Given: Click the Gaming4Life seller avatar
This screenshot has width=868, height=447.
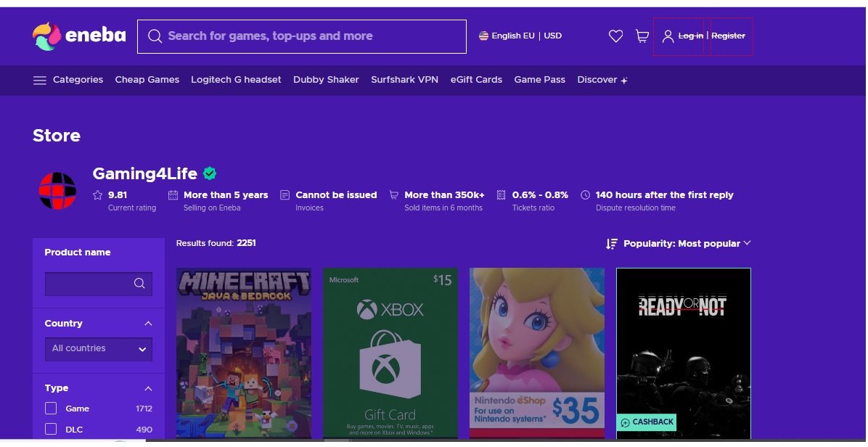Looking at the screenshot, I should pos(57,191).
